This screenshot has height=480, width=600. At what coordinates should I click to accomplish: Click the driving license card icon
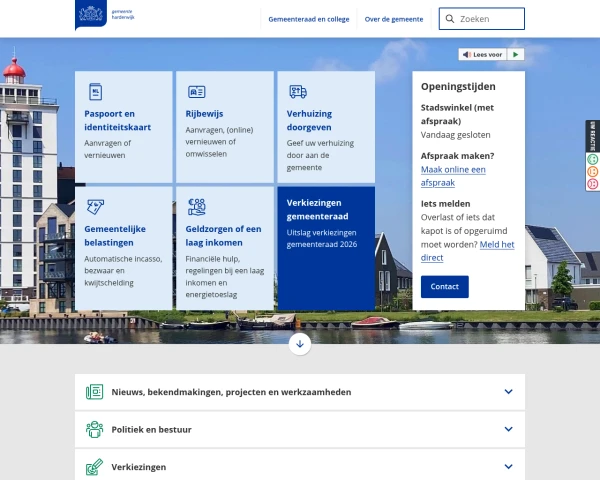pyautogui.click(x=197, y=92)
